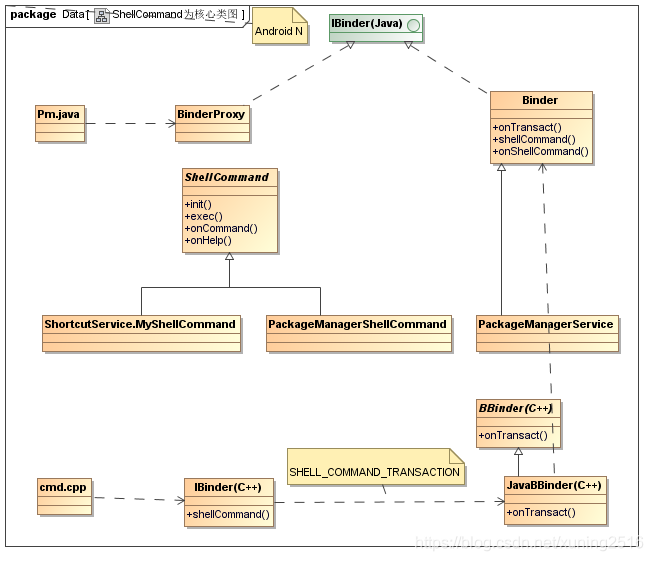Viewport: 653px width, 561px height.
Task: Select the Android N note
Action: 280,26
